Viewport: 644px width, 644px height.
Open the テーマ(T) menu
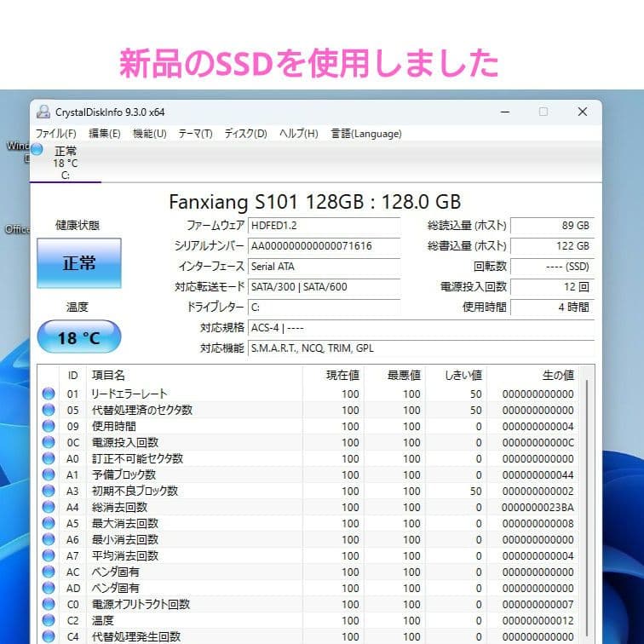click(195, 134)
